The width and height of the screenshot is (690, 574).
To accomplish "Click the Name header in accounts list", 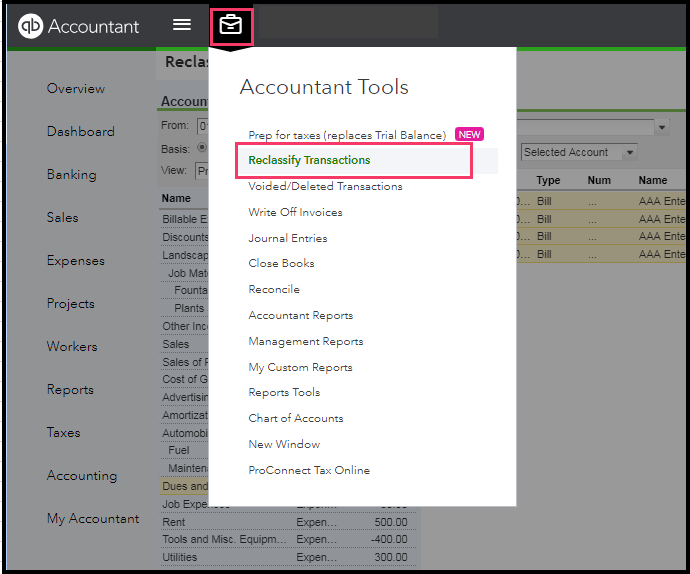I will [176, 198].
